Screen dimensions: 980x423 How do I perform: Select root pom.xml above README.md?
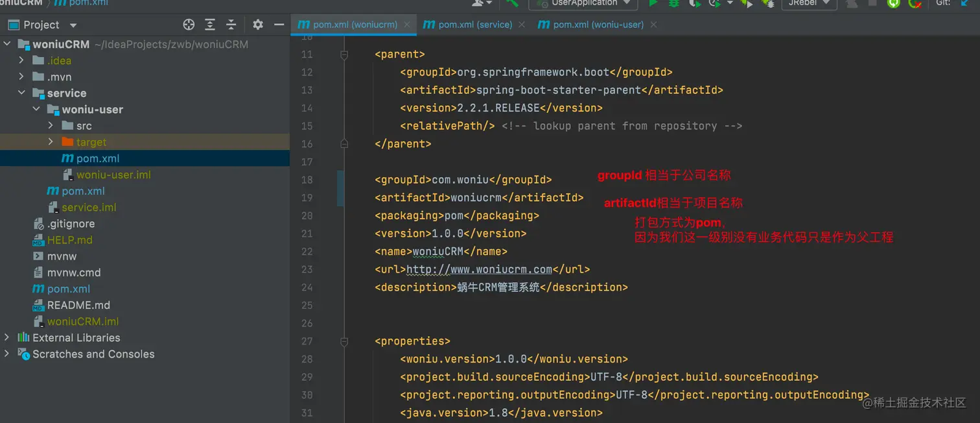[x=68, y=289]
